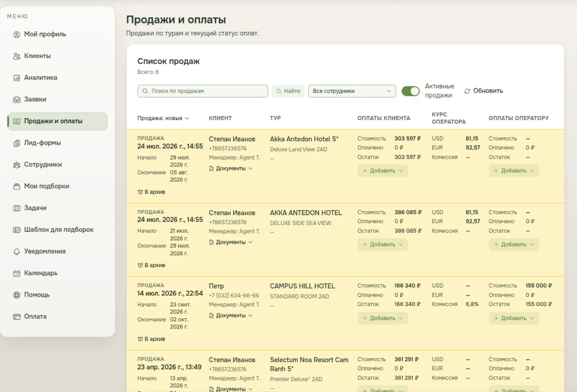Open client payment Добавить dropdown for 303 597 ₽ sale
Image resolution: width=577 pixels, height=392 pixels.
pos(382,171)
